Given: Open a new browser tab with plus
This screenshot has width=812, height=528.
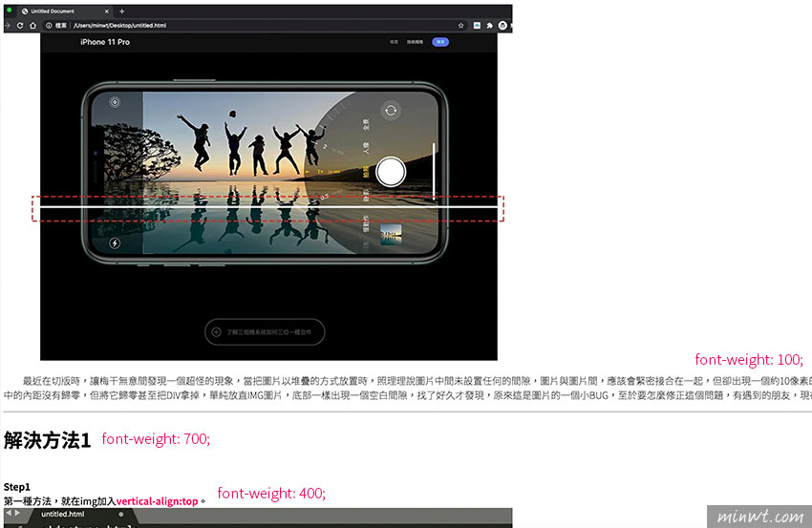Looking at the screenshot, I should [x=122, y=11].
